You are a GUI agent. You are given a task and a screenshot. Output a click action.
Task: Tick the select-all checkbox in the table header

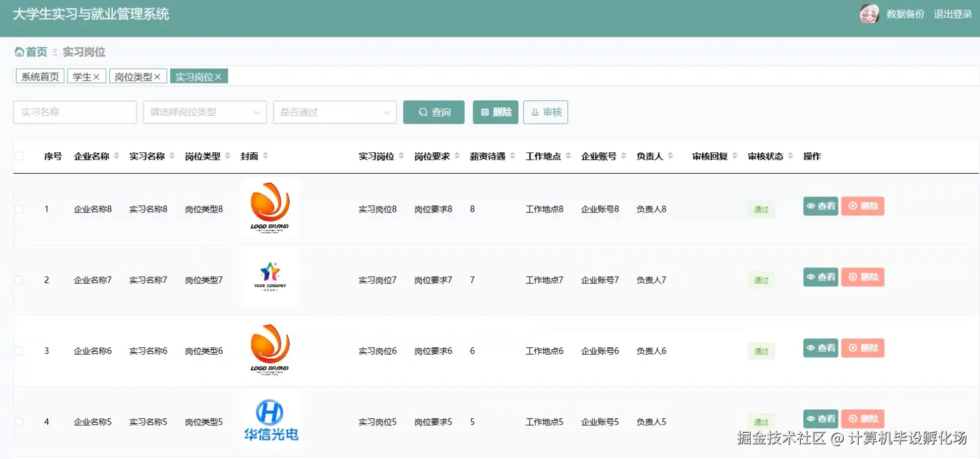[x=19, y=156]
